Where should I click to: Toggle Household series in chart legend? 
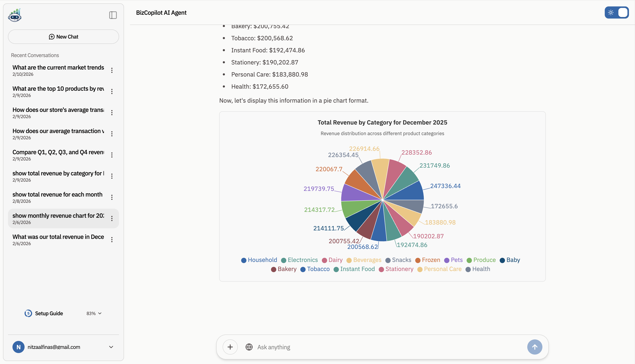coord(259,260)
